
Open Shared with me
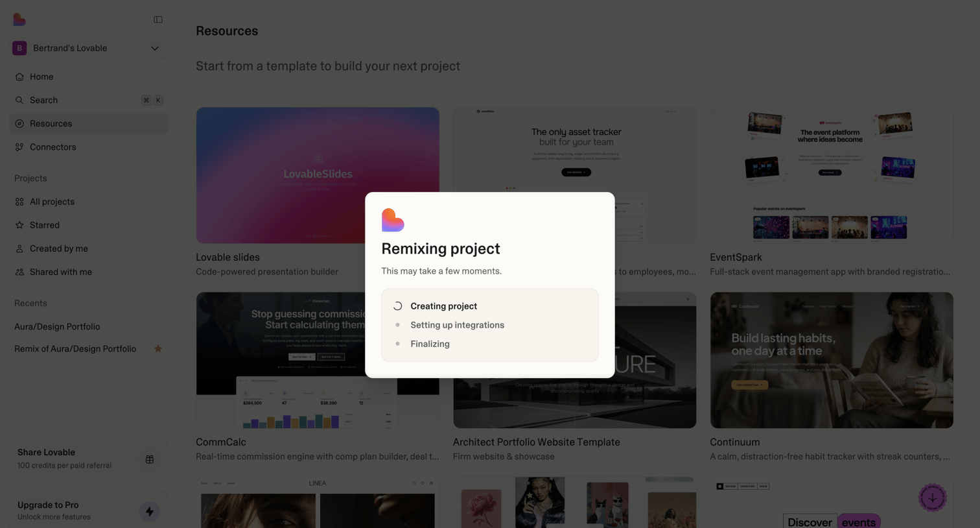click(89, 272)
